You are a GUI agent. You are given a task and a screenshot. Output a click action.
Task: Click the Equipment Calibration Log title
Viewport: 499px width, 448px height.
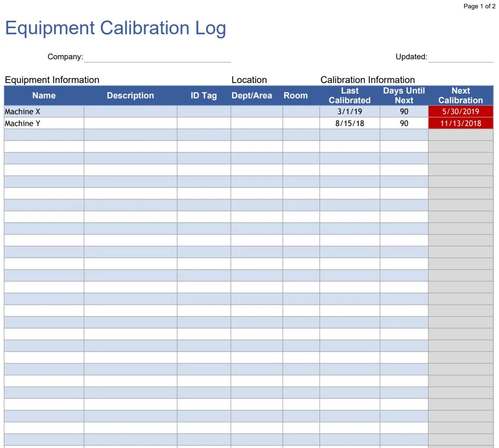tap(116, 28)
